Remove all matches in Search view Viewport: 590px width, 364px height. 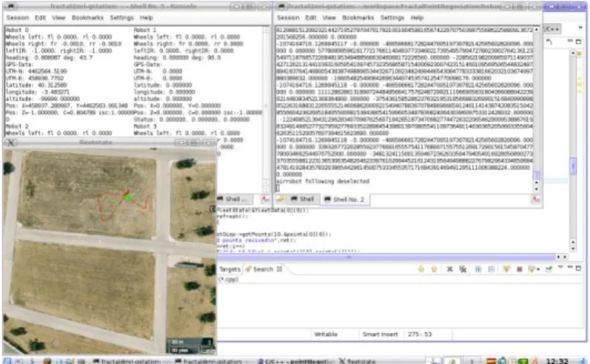click(463, 269)
